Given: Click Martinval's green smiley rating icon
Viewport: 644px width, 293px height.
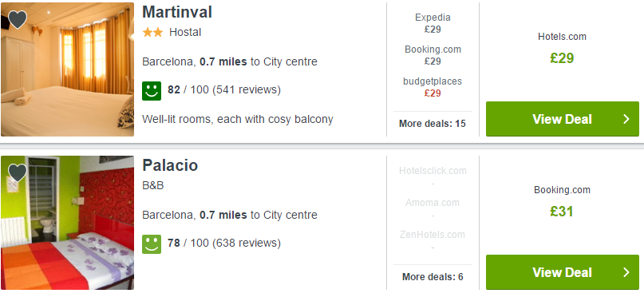Looking at the screenshot, I should pyautogui.click(x=152, y=91).
